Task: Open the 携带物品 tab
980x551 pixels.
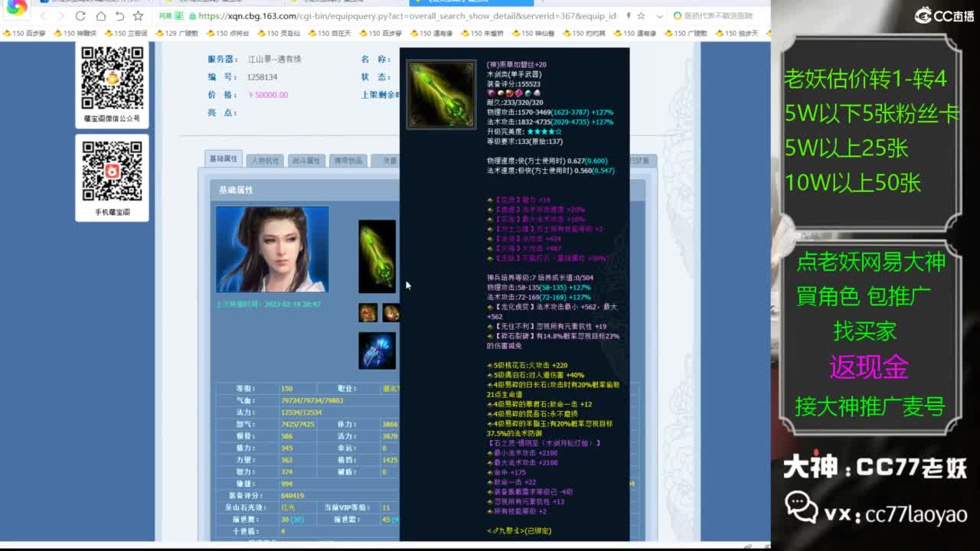Action: (347, 161)
